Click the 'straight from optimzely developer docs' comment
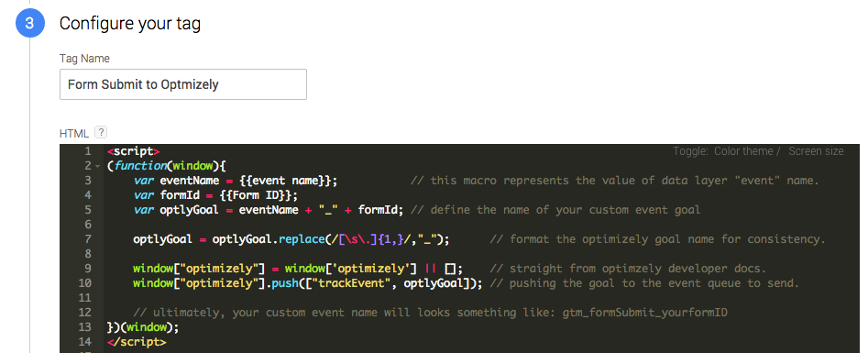868x353 pixels. tap(628, 269)
